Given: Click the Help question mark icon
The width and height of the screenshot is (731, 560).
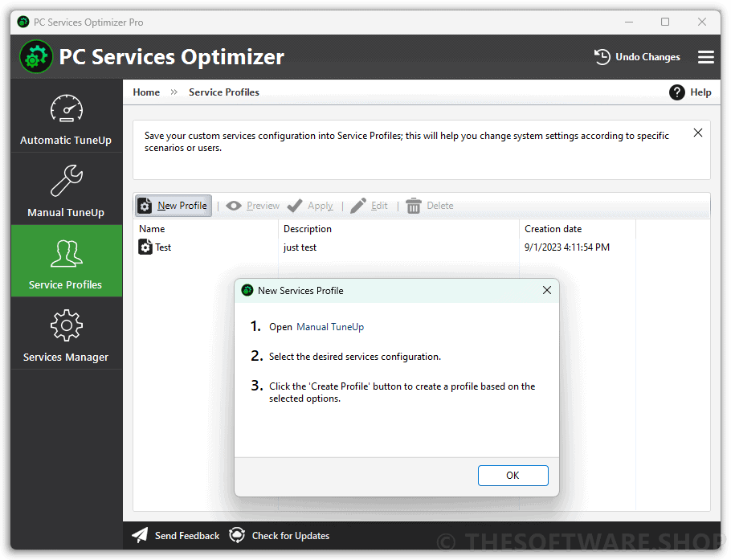Looking at the screenshot, I should tap(677, 92).
